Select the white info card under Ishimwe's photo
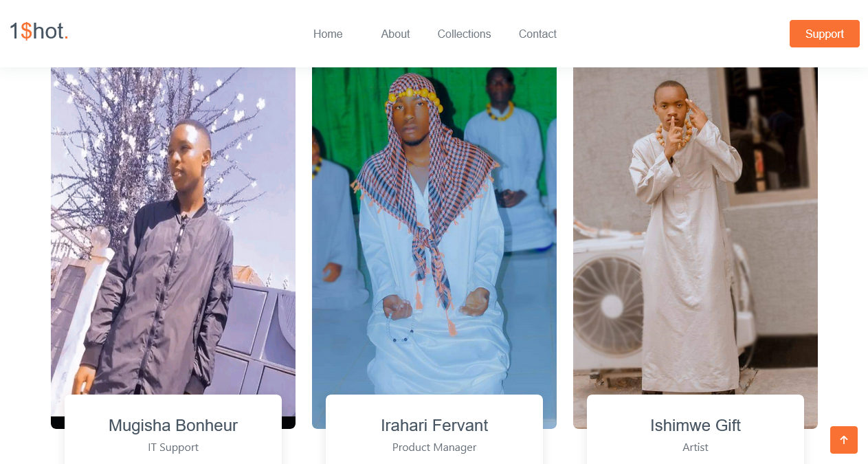The height and width of the screenshot is (464, 868). click(x=695, y=430)
